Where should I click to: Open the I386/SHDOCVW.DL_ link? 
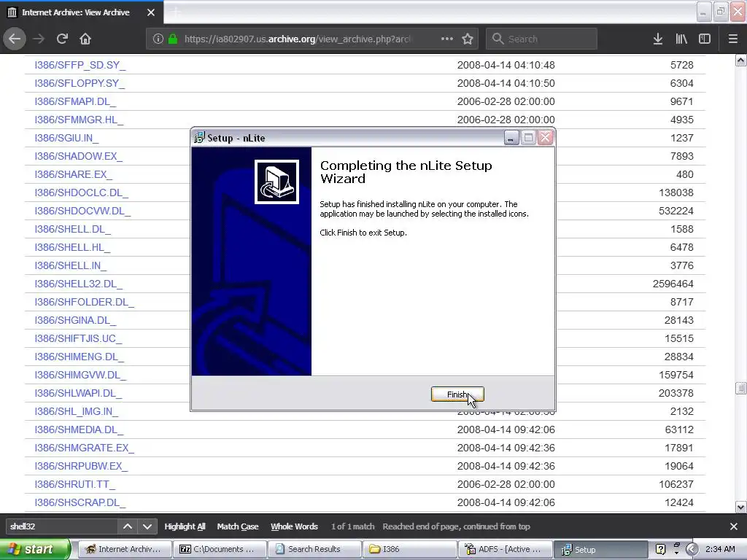click(x=82, y=211)
